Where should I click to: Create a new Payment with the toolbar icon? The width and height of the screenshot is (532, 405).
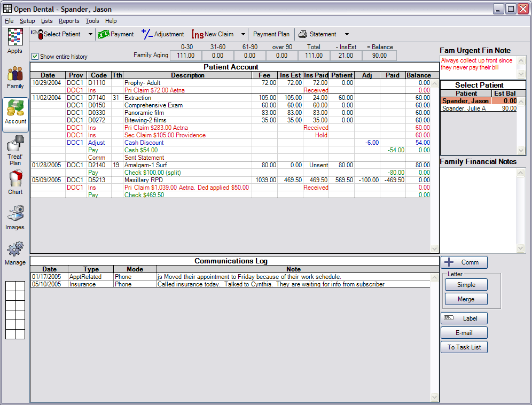click(x=115, y=34)
